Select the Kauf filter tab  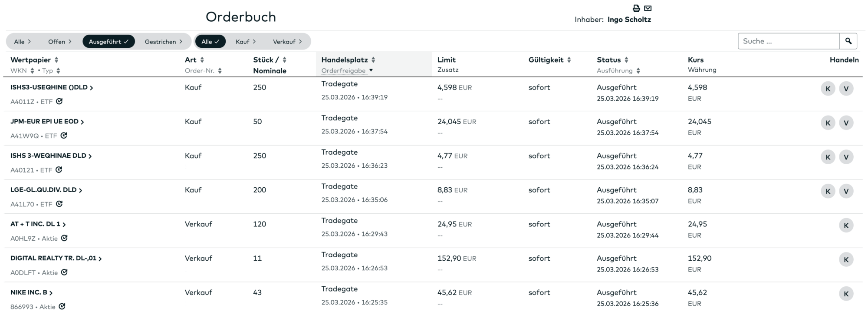(x=246, y=42)
